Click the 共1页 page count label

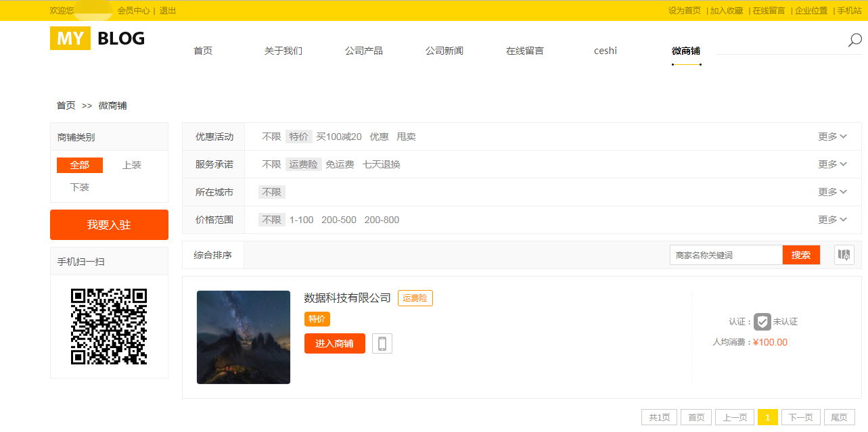[660, 417]
